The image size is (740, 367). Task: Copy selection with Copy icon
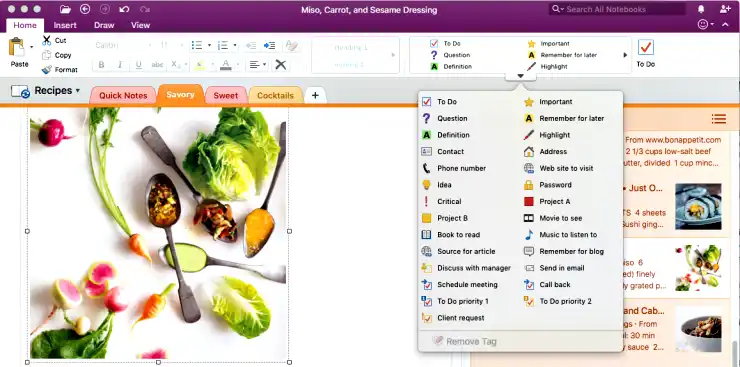click(47, 55)
